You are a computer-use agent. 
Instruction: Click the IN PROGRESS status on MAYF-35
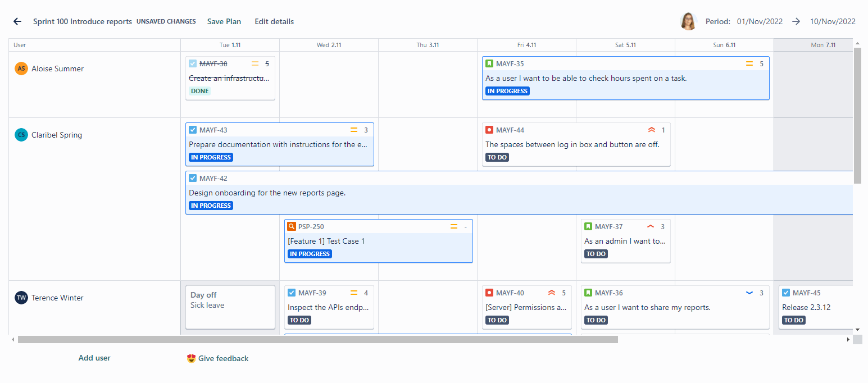click(x=508, y=91)
